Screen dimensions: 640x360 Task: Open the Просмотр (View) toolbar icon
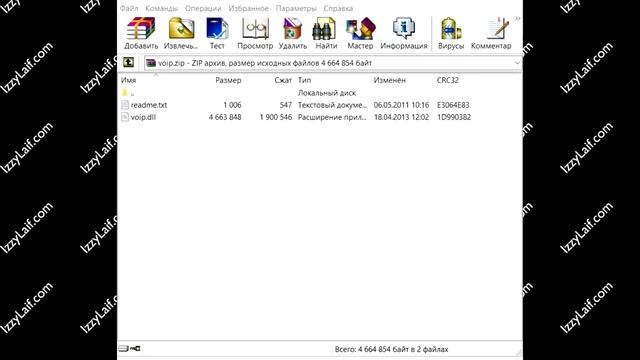point(255,29)
